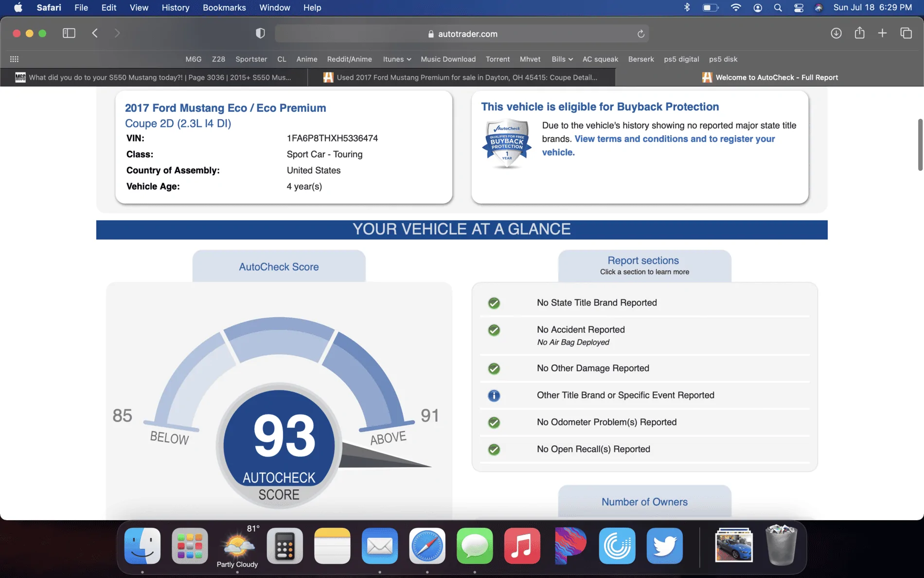
Task: Switch to the S550 Mustang forum tab
Action: pos(154,77)
